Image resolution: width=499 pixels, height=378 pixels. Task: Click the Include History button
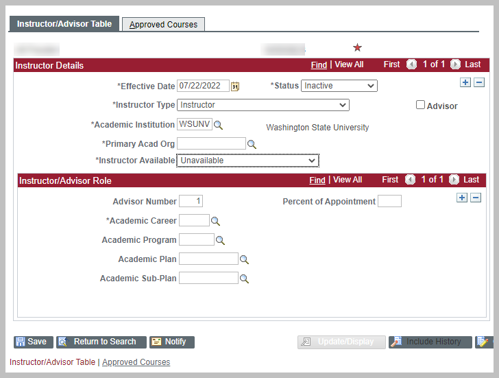(430, 342)
